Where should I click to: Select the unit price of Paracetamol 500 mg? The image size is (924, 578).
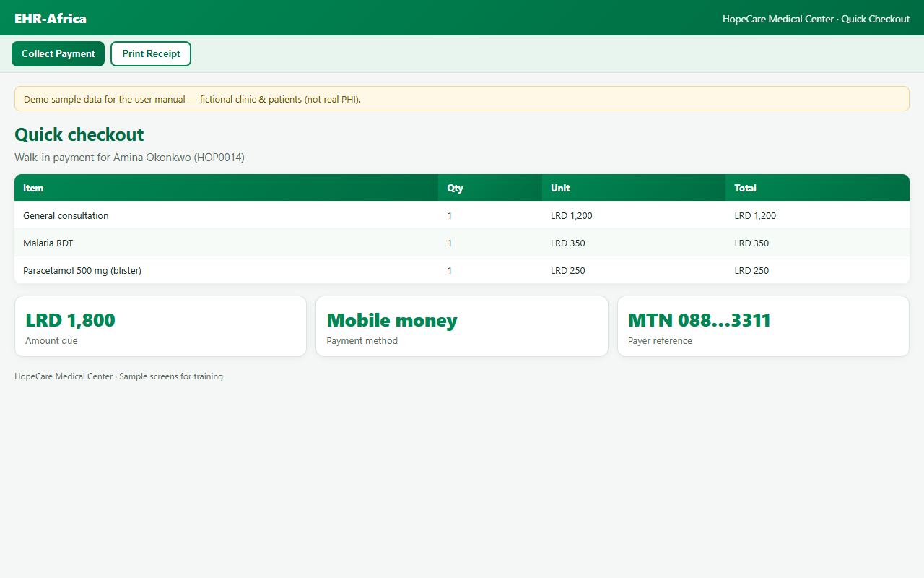click(568, 270)
